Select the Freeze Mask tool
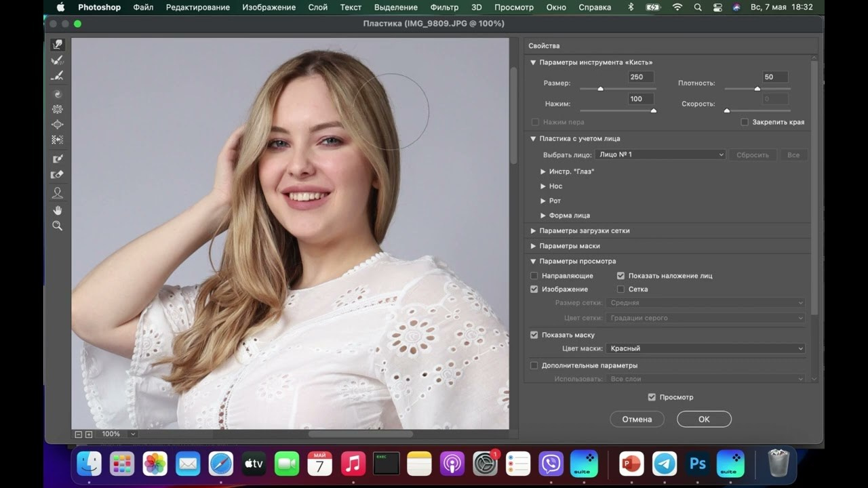 [x=58, y=159]
